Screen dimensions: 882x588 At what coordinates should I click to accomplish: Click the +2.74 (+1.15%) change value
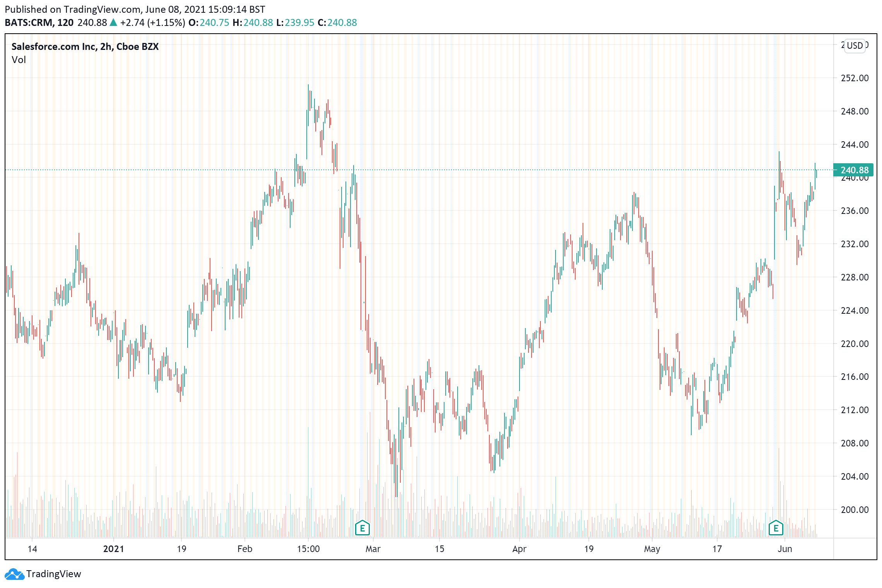pyautogui.click(x=152, y=23)
